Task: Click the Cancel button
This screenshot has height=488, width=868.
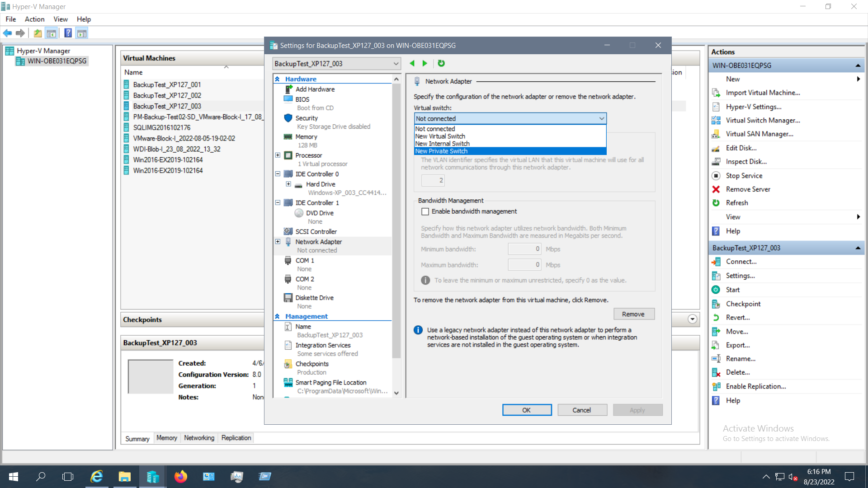Action: (x=582, y=410)
